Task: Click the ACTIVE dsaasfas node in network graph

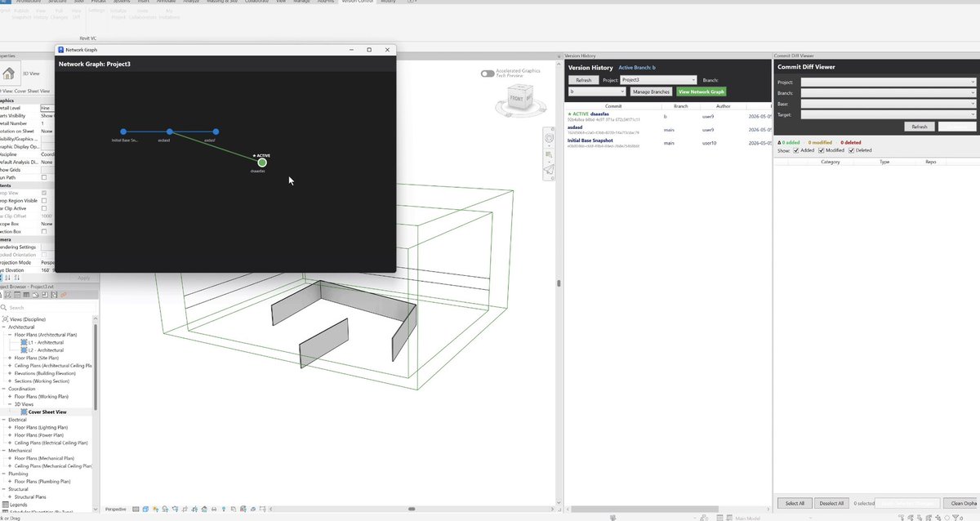Action: click(262, 163)
